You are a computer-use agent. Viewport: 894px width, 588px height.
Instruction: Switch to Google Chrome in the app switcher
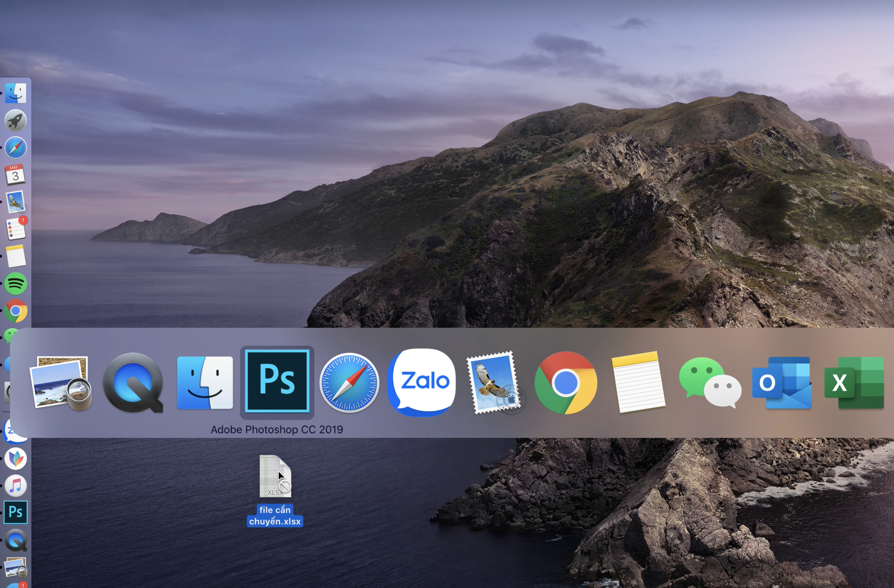point(566,383)
